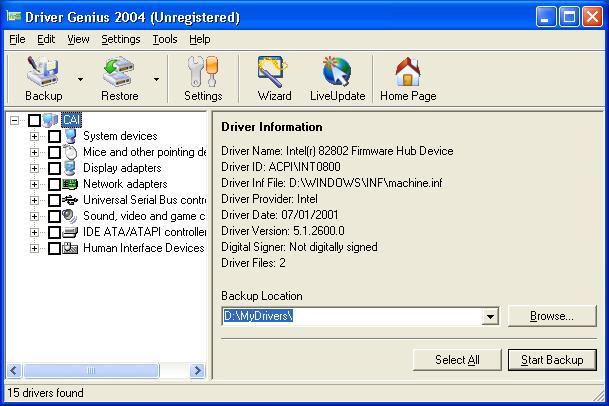Launch the Wizard toolbar icon
The width and height of the screenshot is (609, 406).
pos(273,71)
